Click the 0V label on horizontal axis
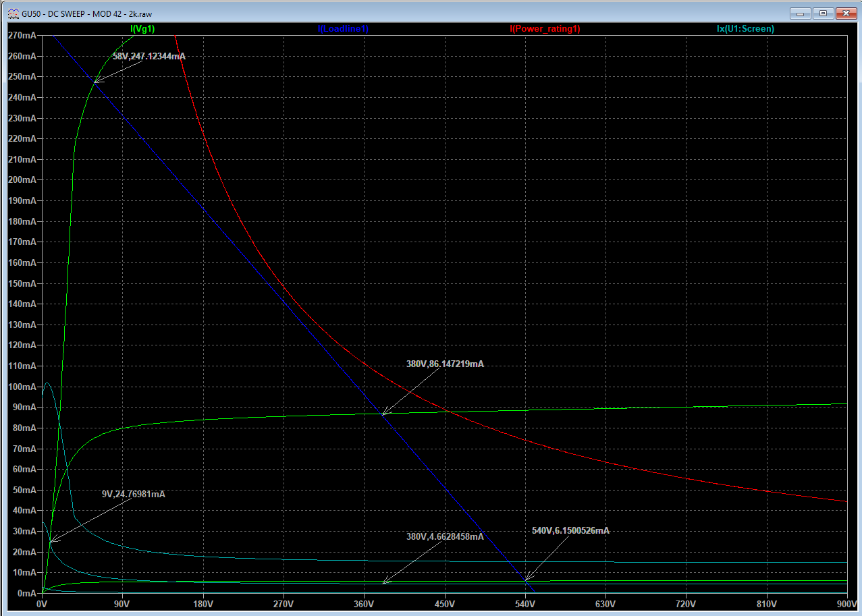The image size is (862, 616). (x=43, y=603)
